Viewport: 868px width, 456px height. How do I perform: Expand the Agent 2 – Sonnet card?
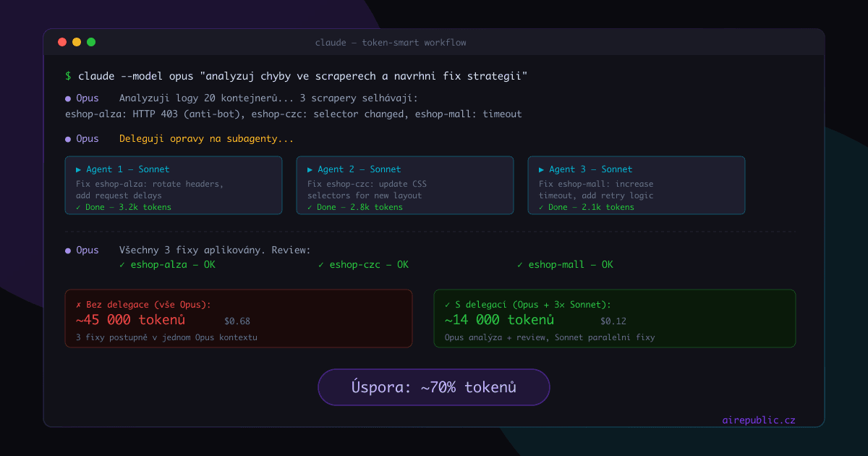click(x=405, y=185)
